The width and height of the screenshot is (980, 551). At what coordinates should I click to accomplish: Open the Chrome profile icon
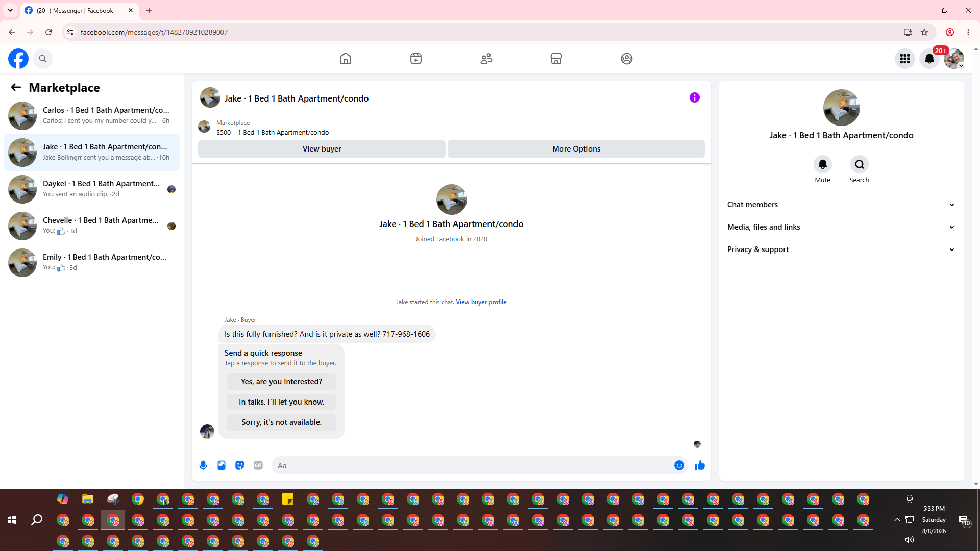[x=950, y=32]
